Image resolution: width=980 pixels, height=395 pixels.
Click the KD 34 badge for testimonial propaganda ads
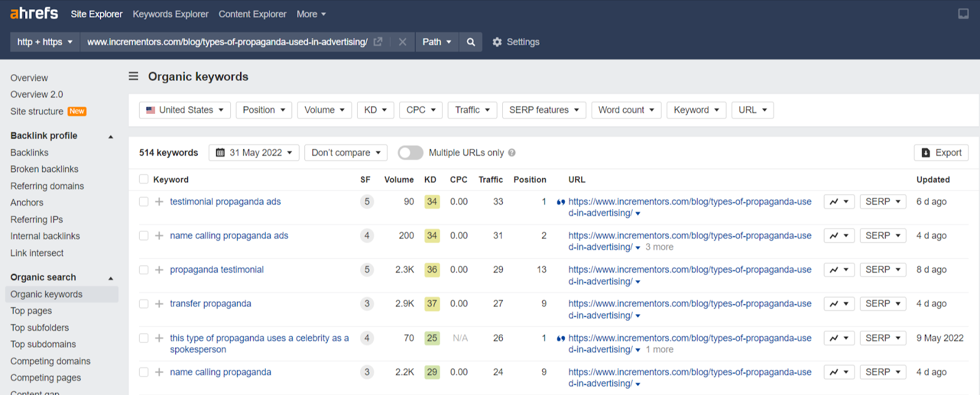pyautogui.click(x=432, y=201)
